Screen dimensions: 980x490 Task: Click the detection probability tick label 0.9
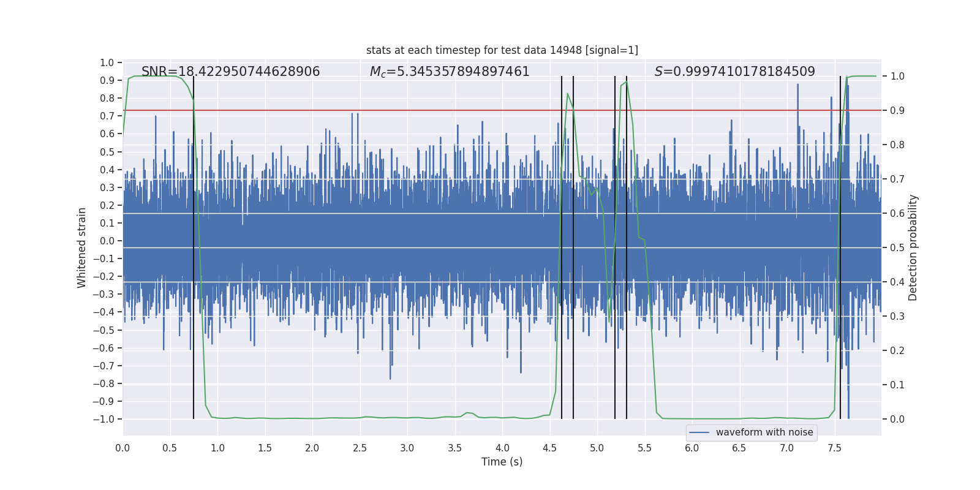pyautogui.click(x=897, y=111)
